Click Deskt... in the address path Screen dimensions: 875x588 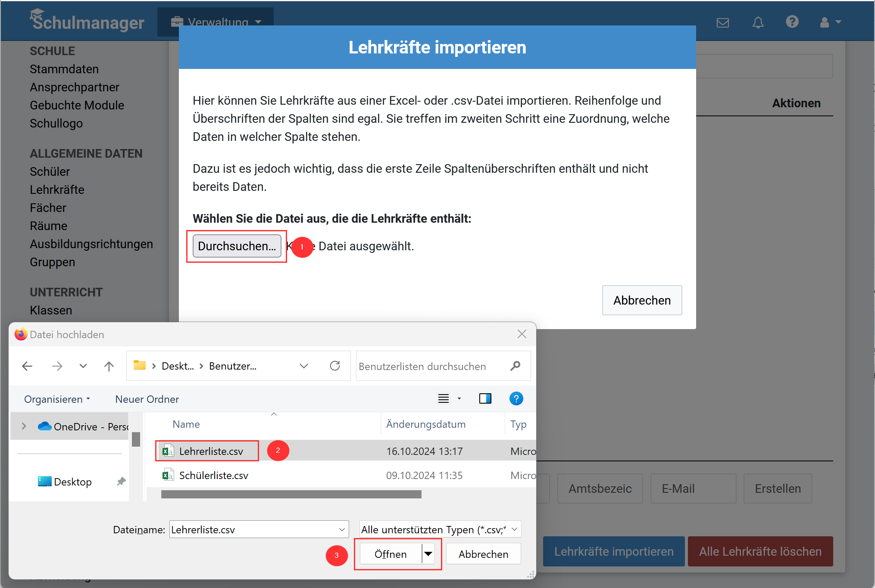178,366
